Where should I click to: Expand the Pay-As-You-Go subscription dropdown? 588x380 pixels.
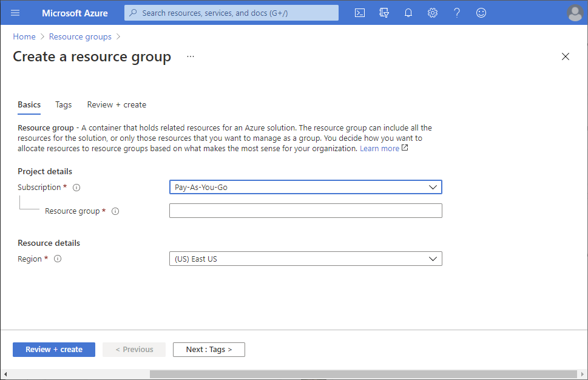[305, 188]
